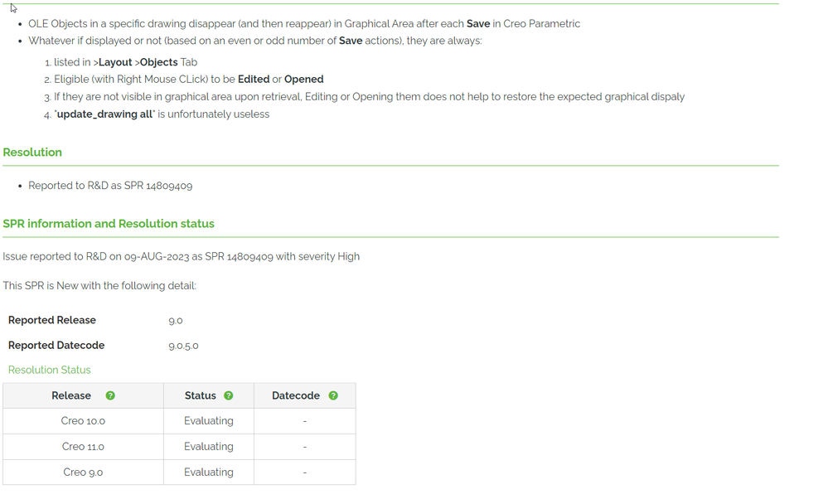Click Evaluating status in Creo 11.0 row

coord(209,447)
